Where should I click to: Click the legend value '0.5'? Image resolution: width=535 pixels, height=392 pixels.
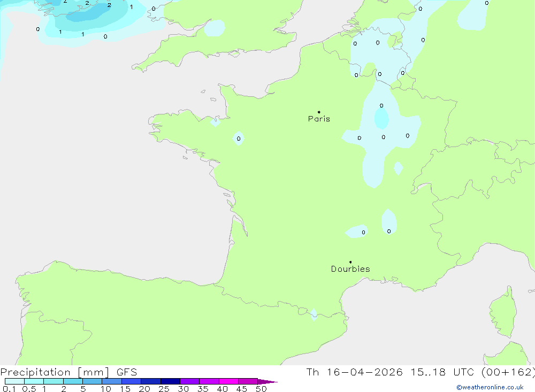click(29, 389)
